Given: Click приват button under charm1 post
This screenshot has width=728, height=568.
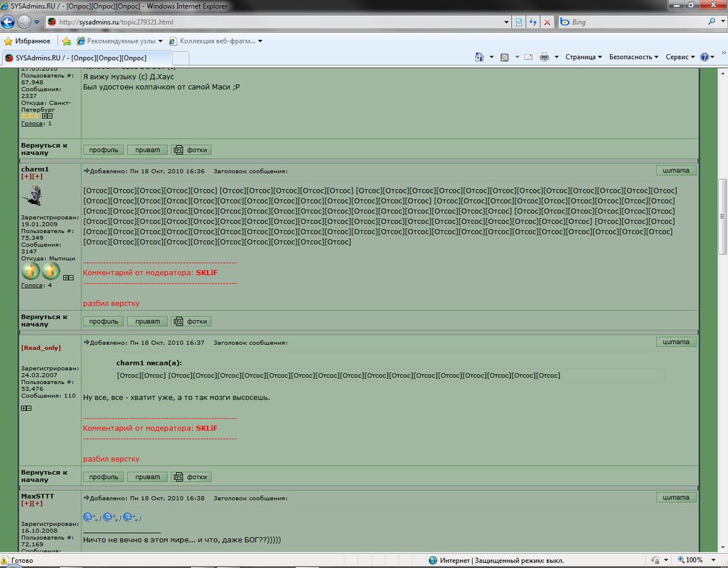Looking at the screenshot, I should (148, 321).
